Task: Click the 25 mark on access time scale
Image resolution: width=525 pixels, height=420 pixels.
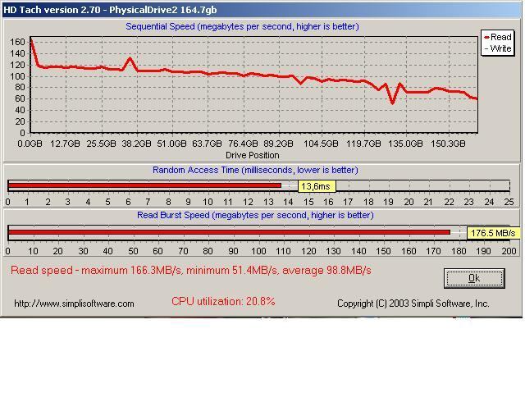Action: coord(509,202)
